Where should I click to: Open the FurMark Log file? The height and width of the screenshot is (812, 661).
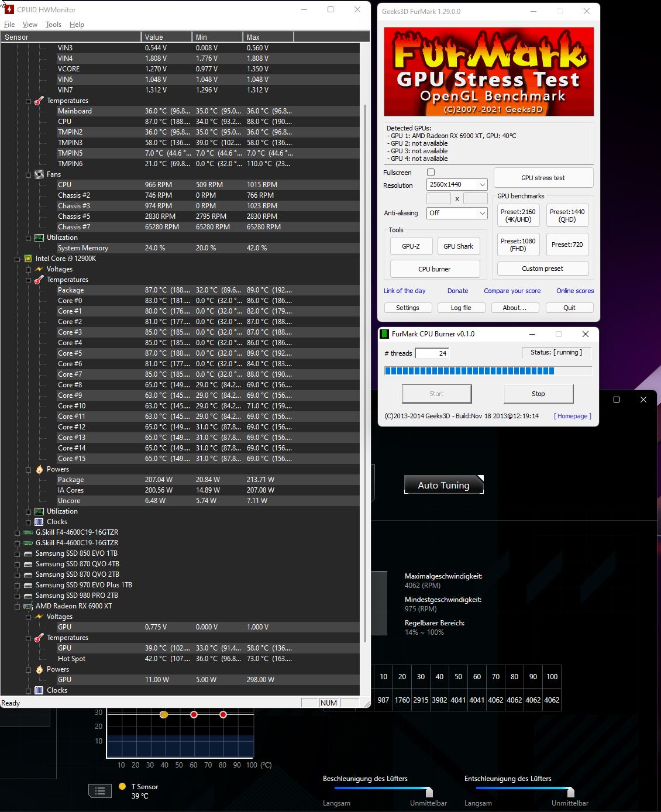461,308
